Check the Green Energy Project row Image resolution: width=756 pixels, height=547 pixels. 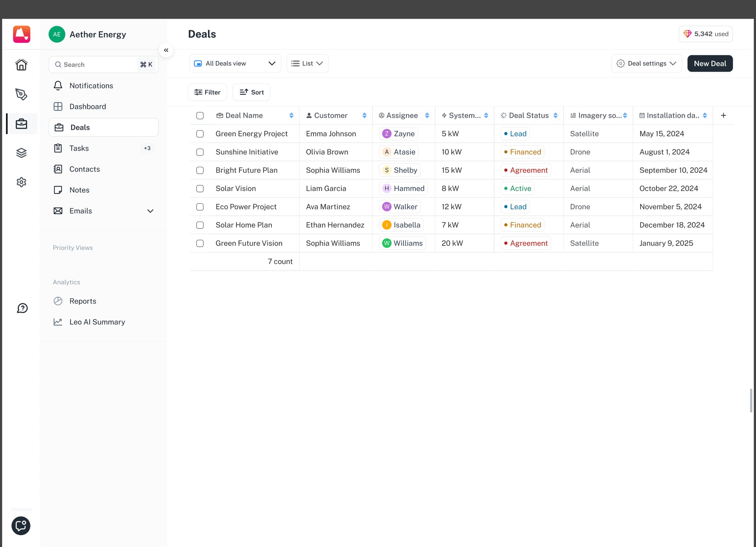200,133
